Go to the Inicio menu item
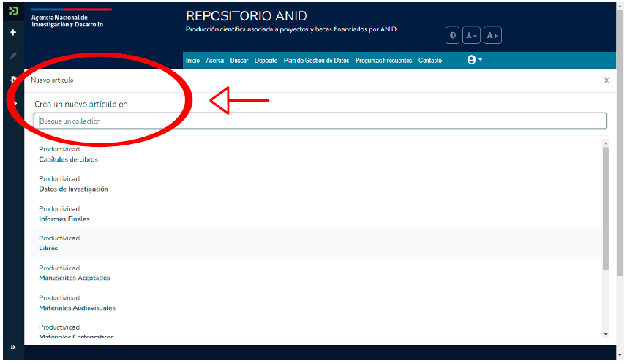Screen dimensions: 627x364 coord(192,61)
